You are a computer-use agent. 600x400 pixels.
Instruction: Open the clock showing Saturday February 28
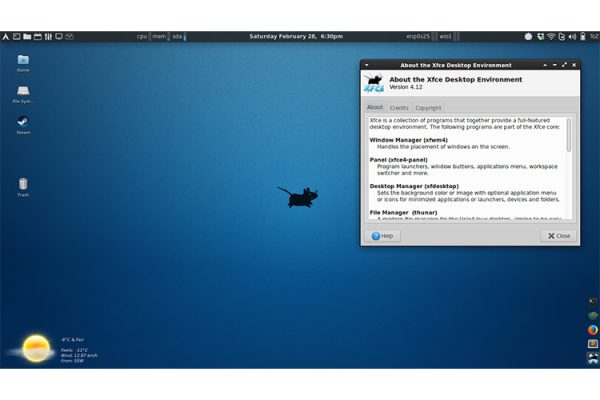[x=296, y=36]
